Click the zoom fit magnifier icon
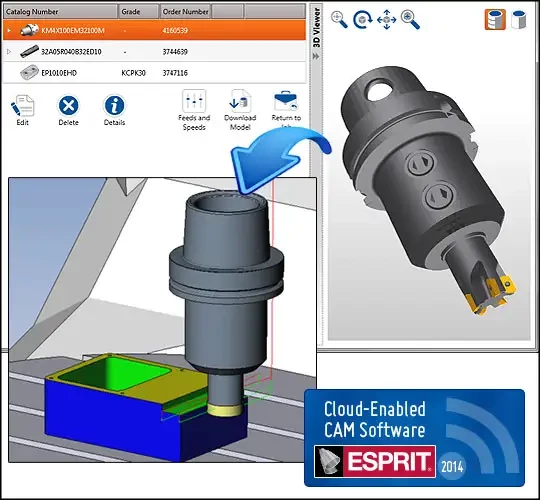 coord(410,20)
